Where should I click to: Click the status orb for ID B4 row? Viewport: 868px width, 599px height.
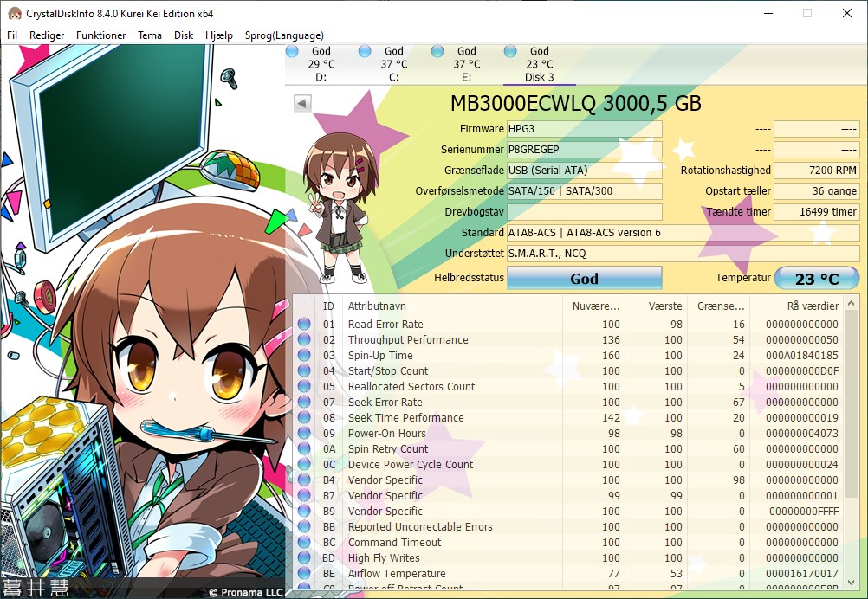pos(304,480)
